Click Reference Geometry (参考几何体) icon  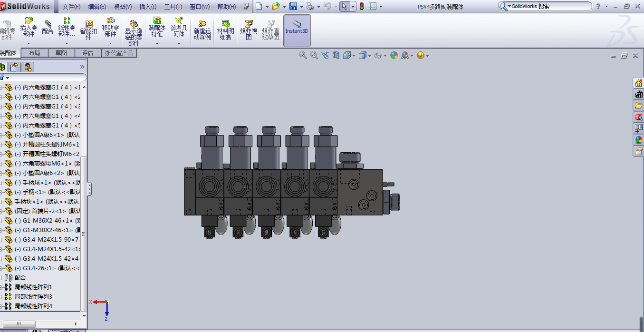tap(179, 20)
